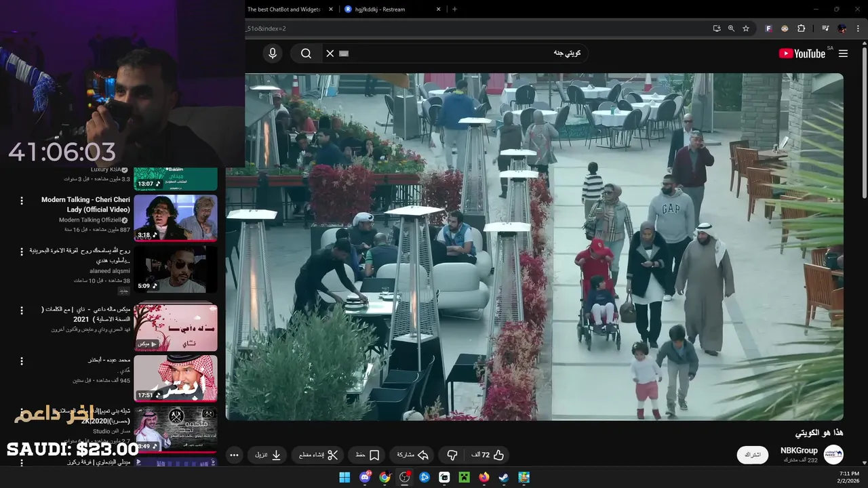Open more actions ellipsis under video
868x488 pixels.
234,455
